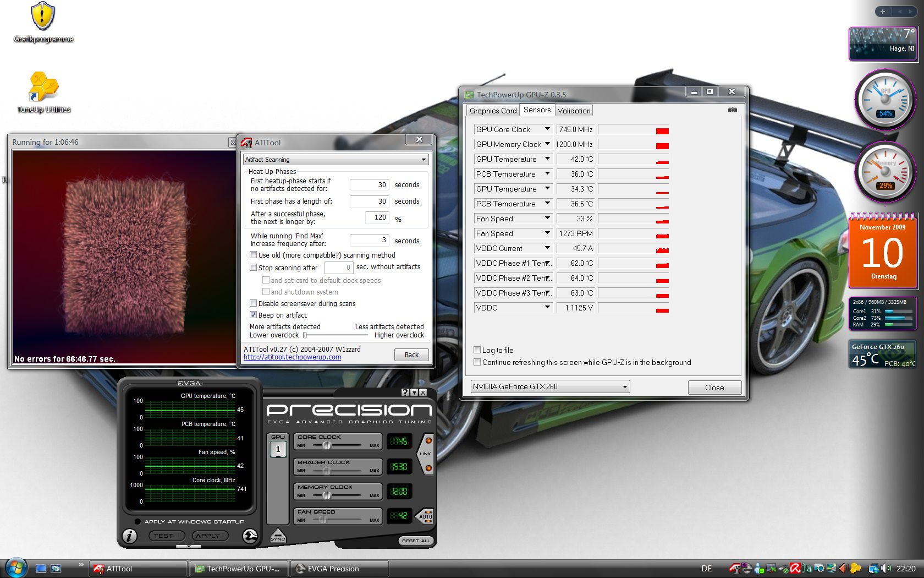Uncheck 'Beep on artifact' checkbox
This screenshot has width=924, height=578.
click(253, 315)
